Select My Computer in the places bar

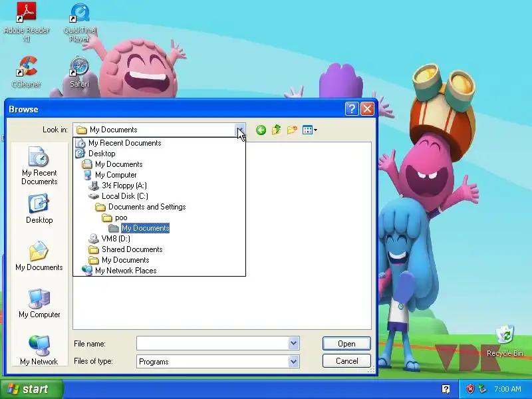coord(39,303)
